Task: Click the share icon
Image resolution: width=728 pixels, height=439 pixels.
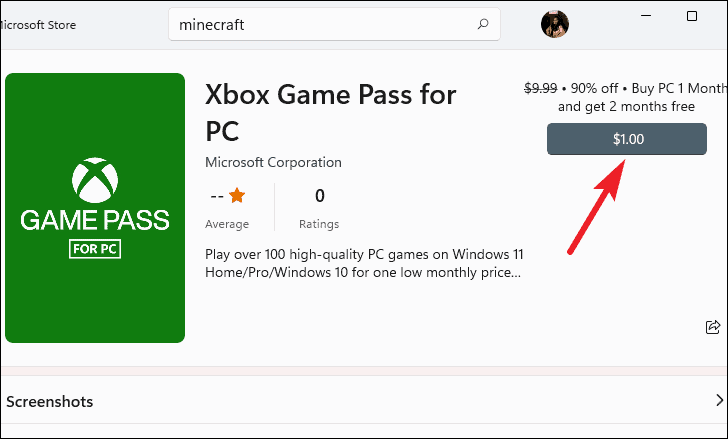Action: tap(713, 327)
